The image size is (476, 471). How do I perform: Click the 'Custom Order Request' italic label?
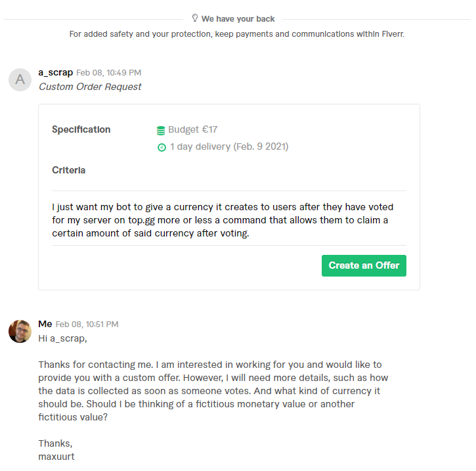pos(90,87)
